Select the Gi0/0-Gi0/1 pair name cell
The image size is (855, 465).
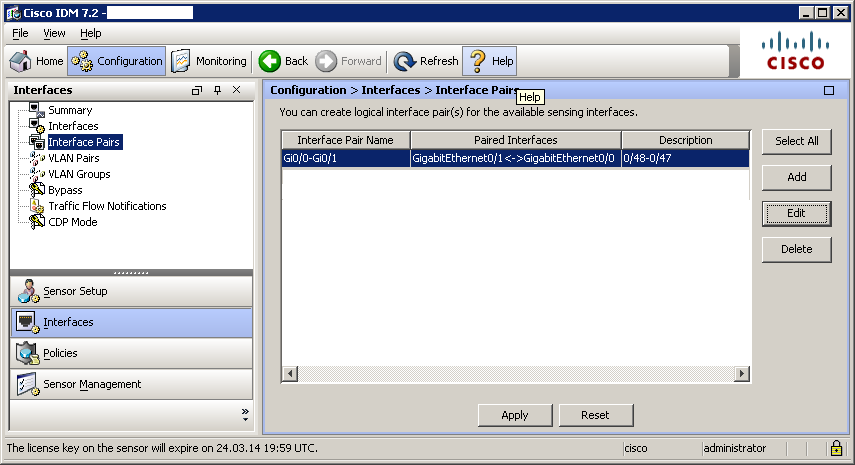pos(346,158)
